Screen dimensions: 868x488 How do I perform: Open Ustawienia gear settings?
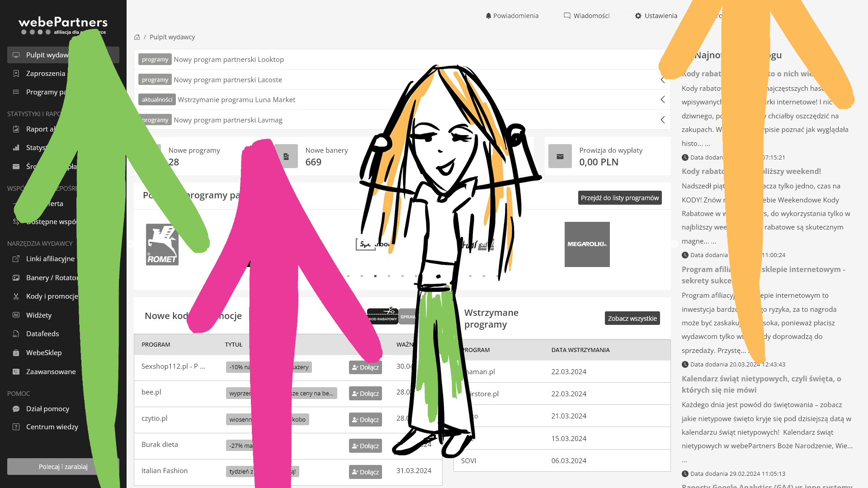point(656,16)
